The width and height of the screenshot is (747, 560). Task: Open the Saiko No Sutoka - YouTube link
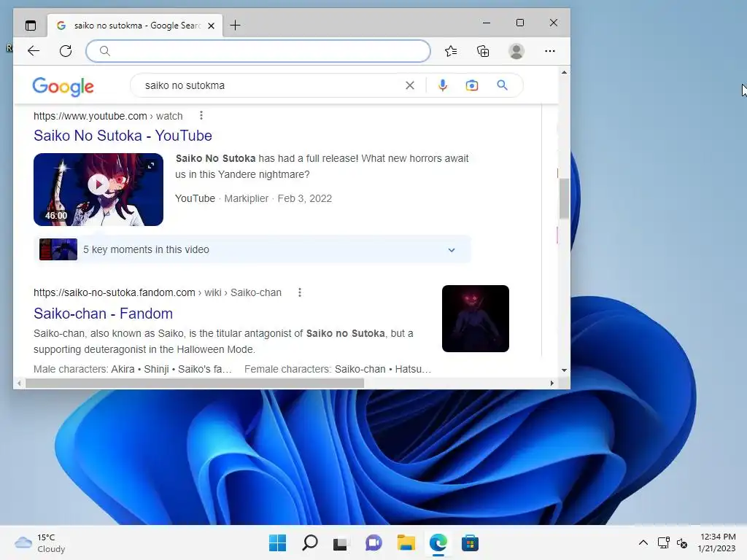click(123, 136)
